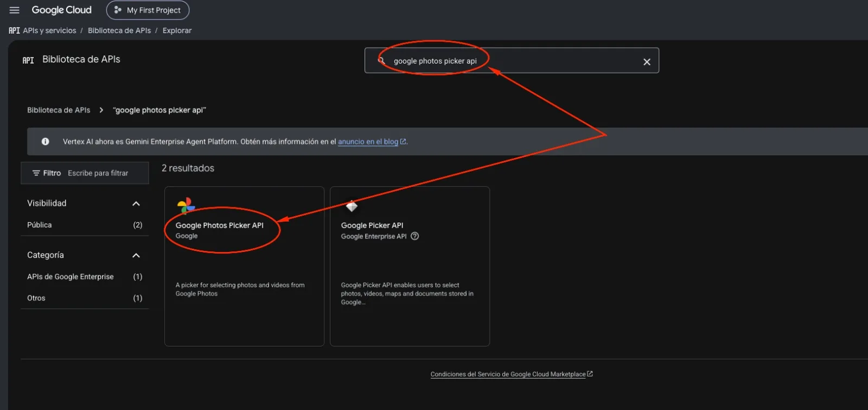Image resolution: width=868 pixels, height=410 pixels.
Task: Open the Google Photos Picker API card
Action: (x=244, y=266)
